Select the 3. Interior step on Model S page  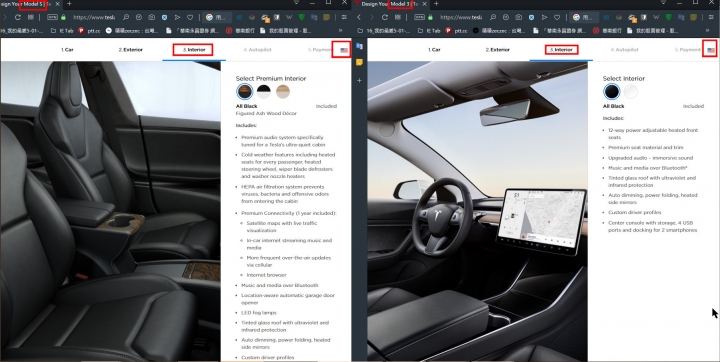point(193,50)
